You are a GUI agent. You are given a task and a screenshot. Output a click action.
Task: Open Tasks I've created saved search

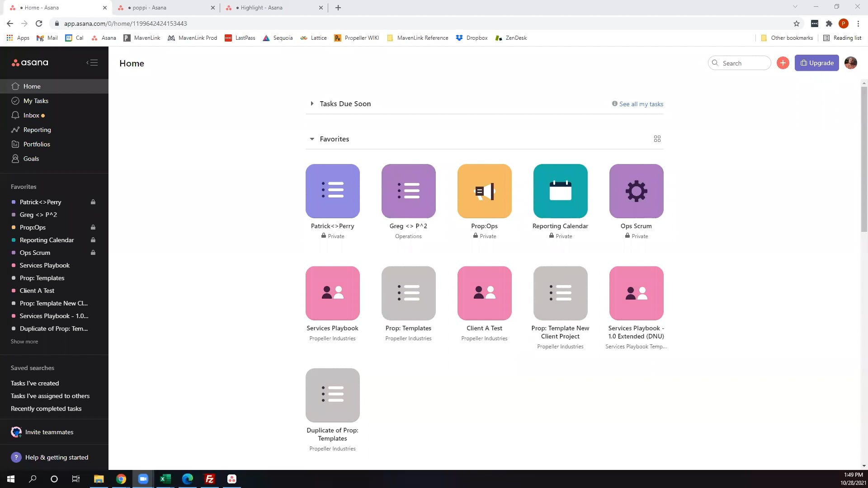(35, 383)
